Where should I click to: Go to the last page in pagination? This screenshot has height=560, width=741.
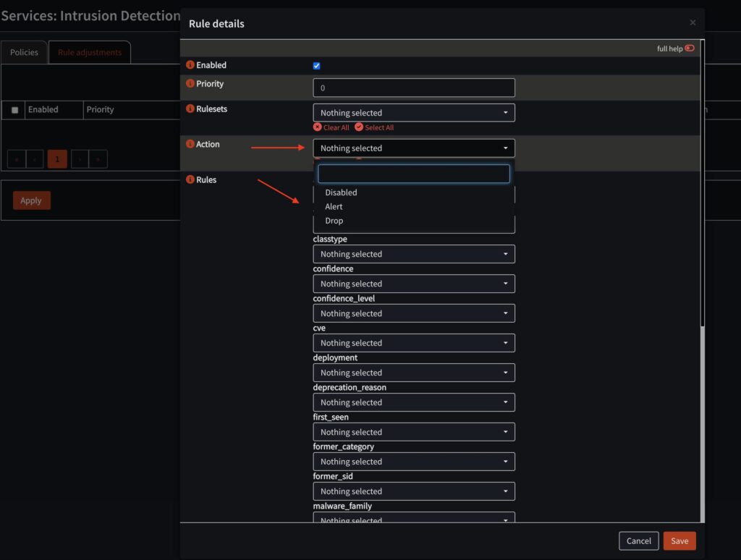(98, 158)
